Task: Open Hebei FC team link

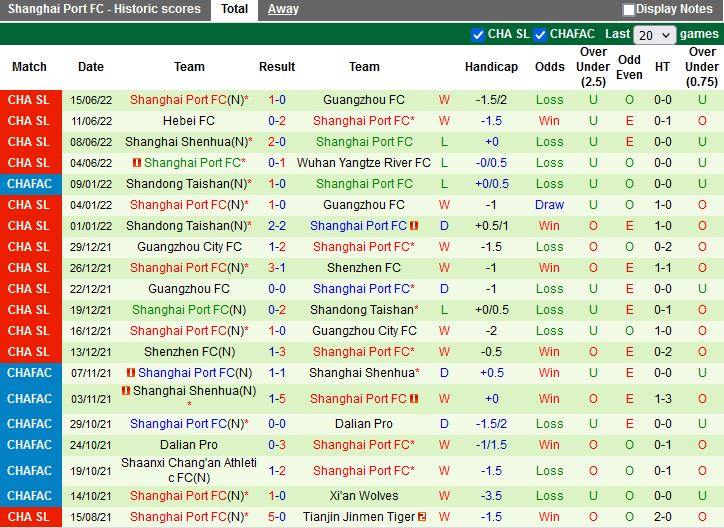Action: tap(189, 121)
